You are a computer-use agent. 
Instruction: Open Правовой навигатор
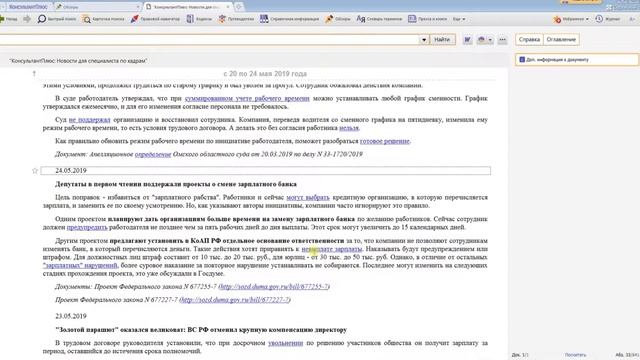pyautogui.click(x=155, y=19)
